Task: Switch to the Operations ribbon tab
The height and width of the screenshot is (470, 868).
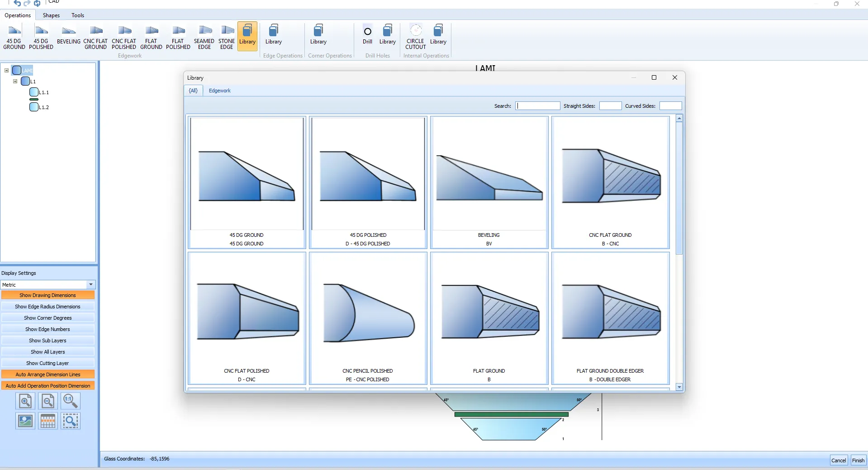Action: pyautogui.click(x=18, y=15)
